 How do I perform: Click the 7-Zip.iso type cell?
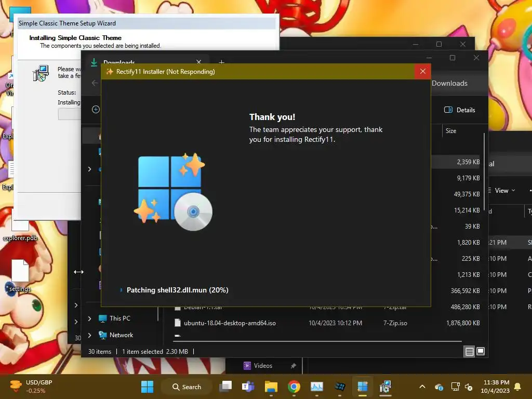tap(395, 323)
